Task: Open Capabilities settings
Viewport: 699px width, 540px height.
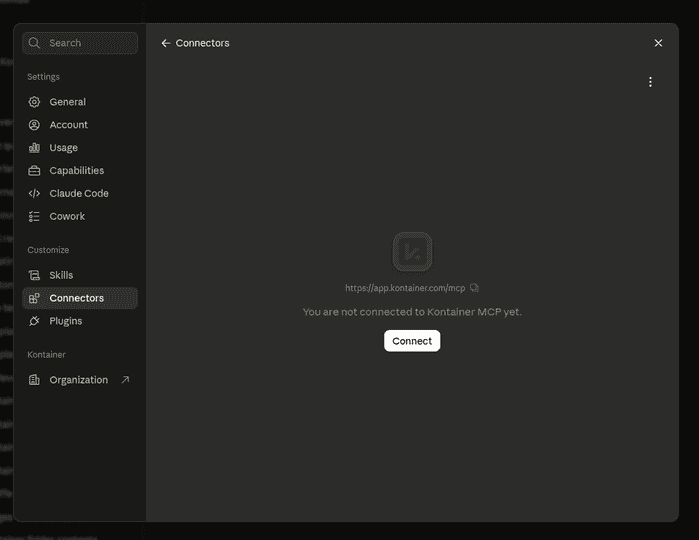Action: pos(80,170)
